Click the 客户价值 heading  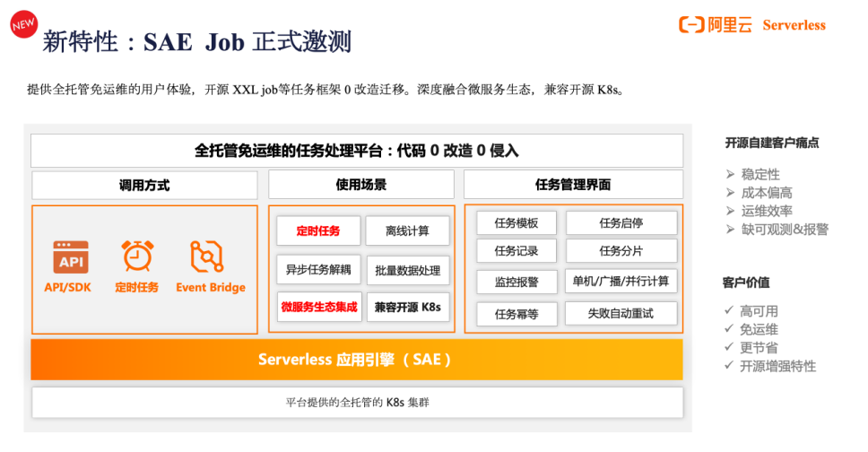point(746,282)
